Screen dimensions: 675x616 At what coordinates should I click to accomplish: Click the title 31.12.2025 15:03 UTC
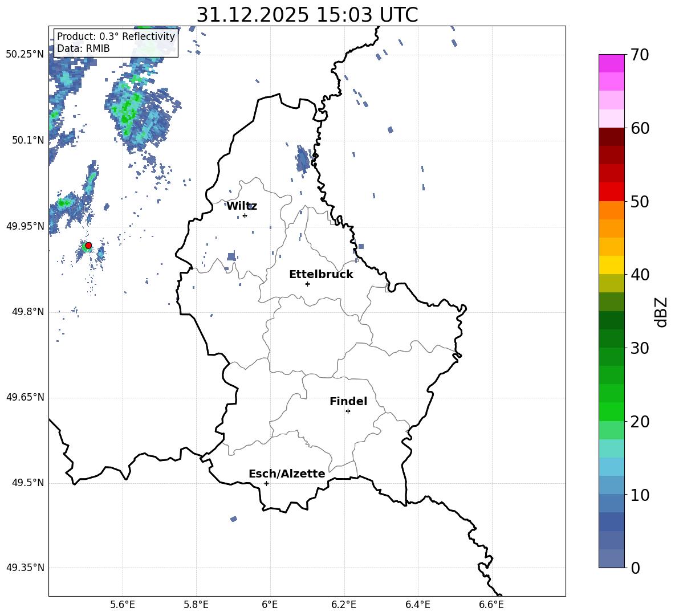point(307,15)
